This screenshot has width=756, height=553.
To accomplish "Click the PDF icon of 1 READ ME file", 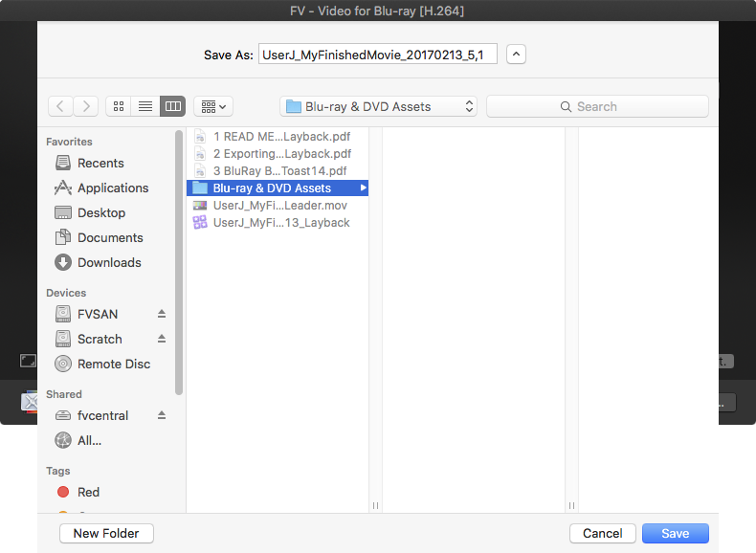I will [x=200, y=137].
